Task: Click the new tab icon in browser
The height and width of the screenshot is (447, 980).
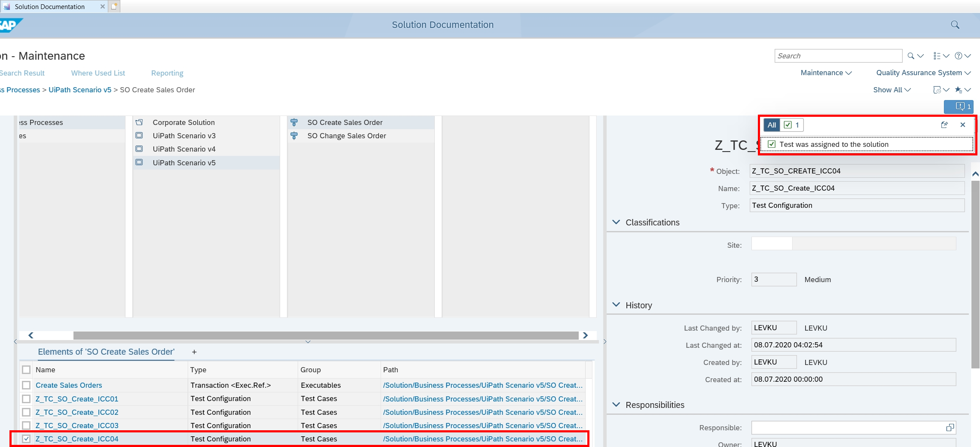Action: point(114,6)
